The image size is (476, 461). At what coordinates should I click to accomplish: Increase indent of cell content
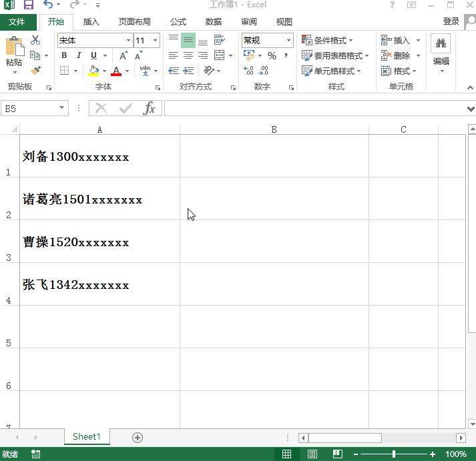188,71
